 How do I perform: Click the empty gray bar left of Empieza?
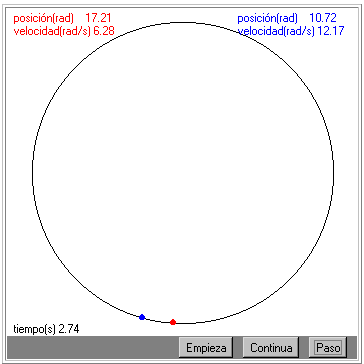(93, 348)
